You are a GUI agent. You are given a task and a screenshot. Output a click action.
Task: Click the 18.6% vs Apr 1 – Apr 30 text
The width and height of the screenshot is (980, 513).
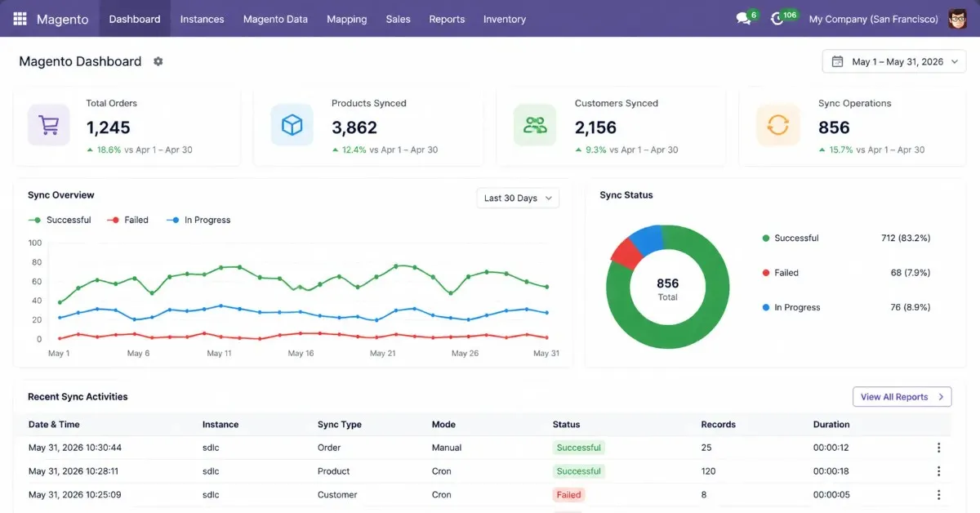[140, 150]
